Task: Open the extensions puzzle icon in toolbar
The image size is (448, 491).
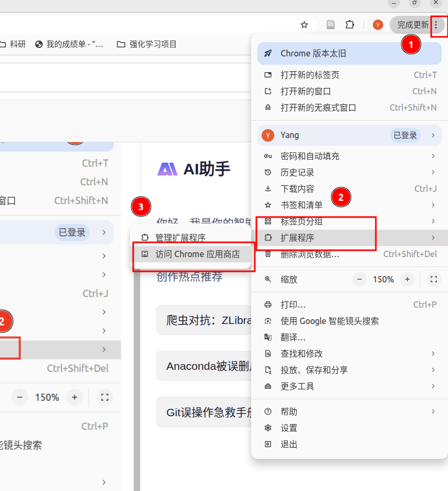Action: (350, 24)
